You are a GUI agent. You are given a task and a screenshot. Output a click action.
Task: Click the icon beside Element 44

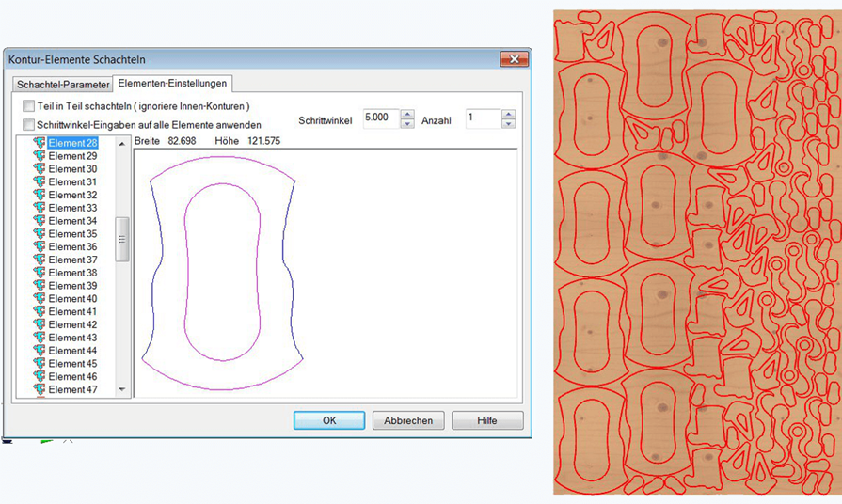(x=40, y=351)
